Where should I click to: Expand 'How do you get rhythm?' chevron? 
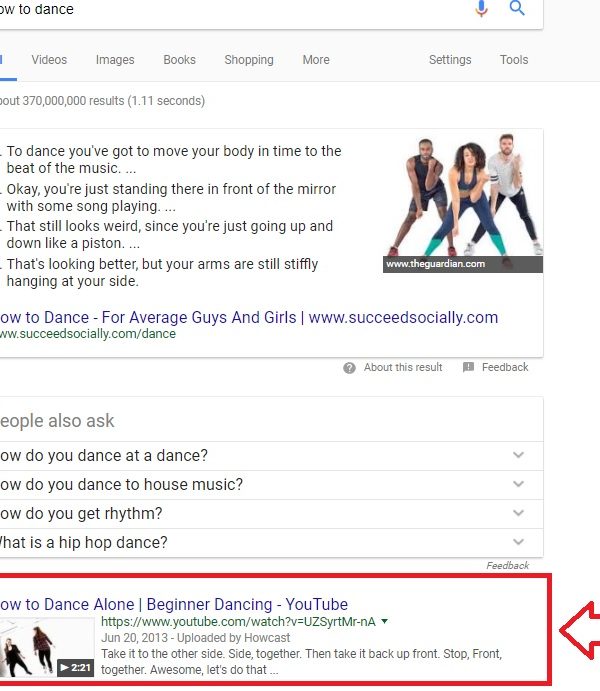(x=519, y=513)
